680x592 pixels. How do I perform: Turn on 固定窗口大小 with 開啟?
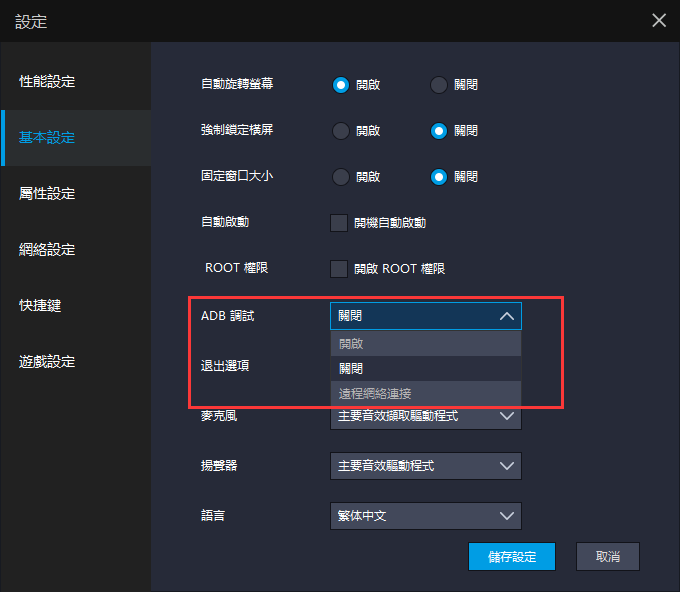[x=340, y=177]
